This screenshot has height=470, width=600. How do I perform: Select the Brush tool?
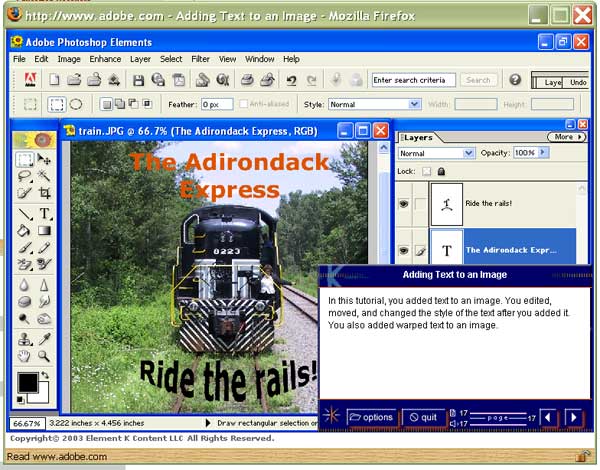tap(25, 248)
